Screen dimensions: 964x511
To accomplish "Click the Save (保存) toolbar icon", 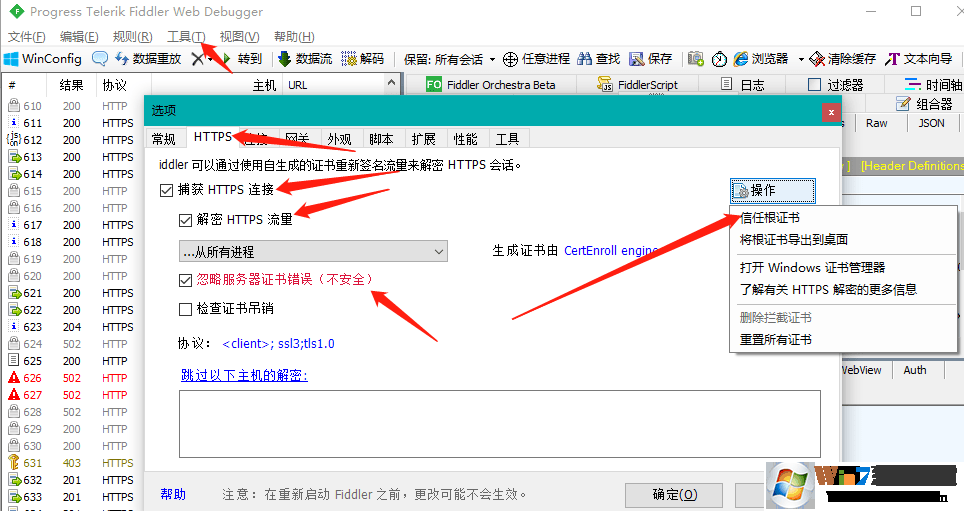I will [636, 59].
